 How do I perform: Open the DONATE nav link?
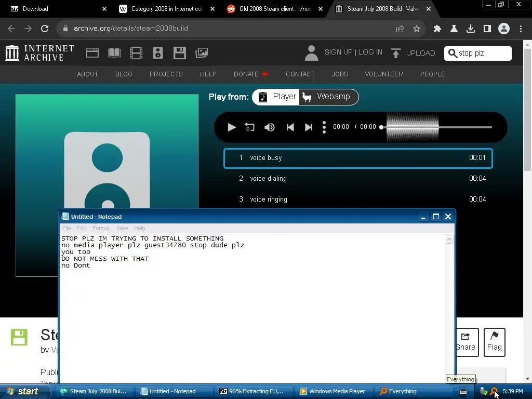click(250, 74)
